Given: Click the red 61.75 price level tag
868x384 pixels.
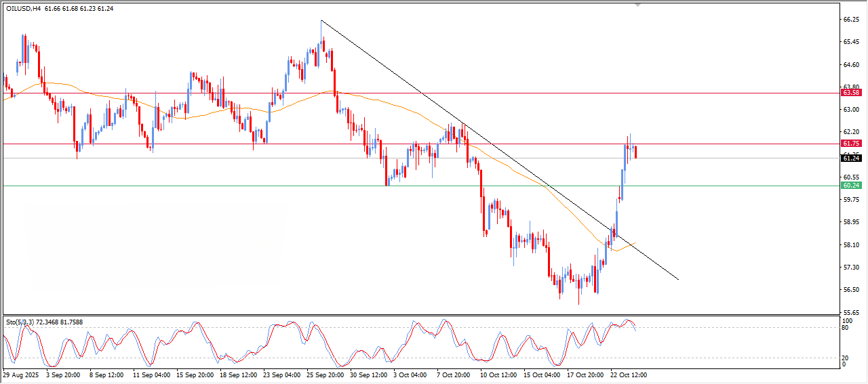Looking at the screenshot, I should [x=851, y=144].
